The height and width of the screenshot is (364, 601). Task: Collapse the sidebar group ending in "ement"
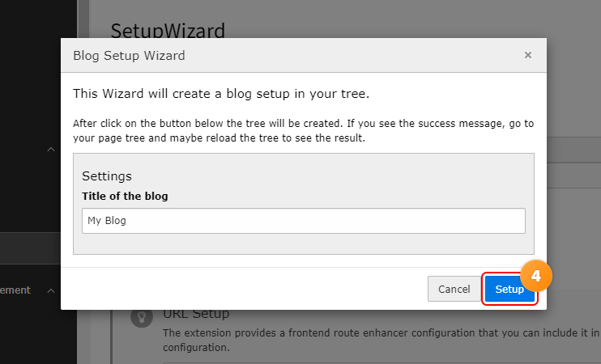pos(51,290)
